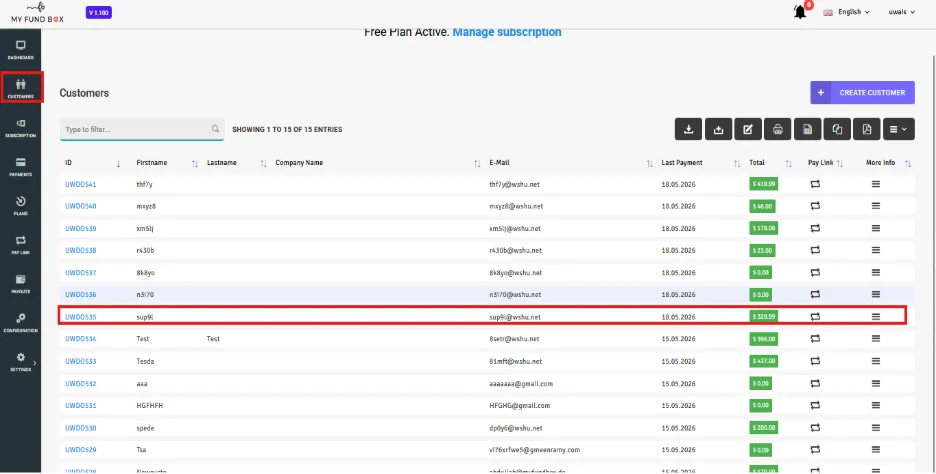Click the V 1.100 version badge
Image resolution: width=936 pixels, height=474 pixels.
[x=98, y=13]
